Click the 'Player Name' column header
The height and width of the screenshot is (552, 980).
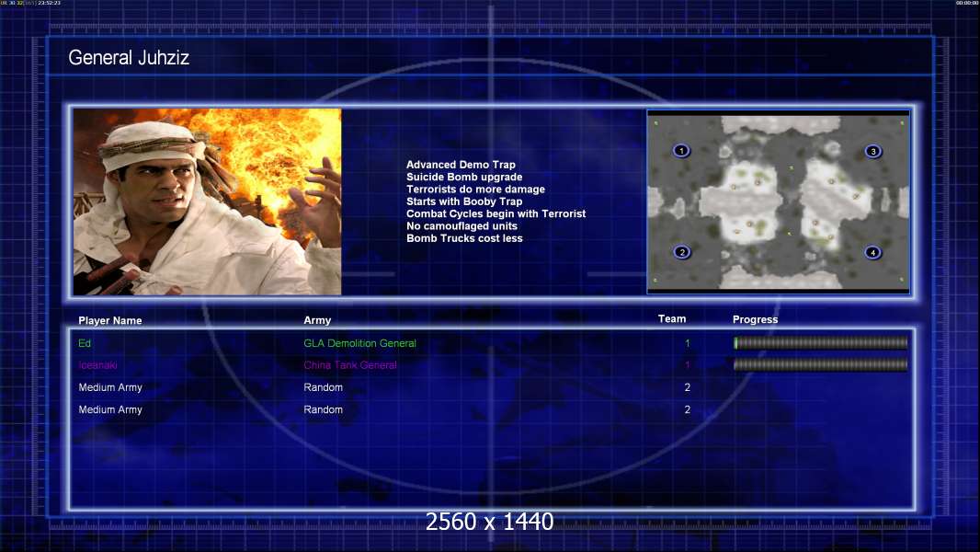click(x=110, y=321)
